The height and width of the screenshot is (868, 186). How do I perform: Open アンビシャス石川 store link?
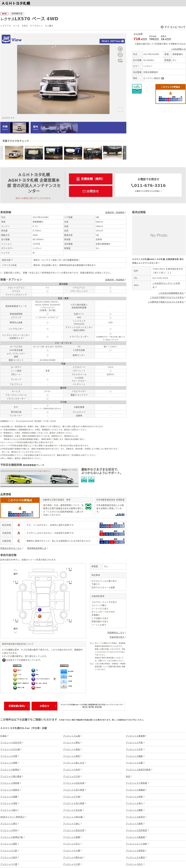(x=135, y=864)
